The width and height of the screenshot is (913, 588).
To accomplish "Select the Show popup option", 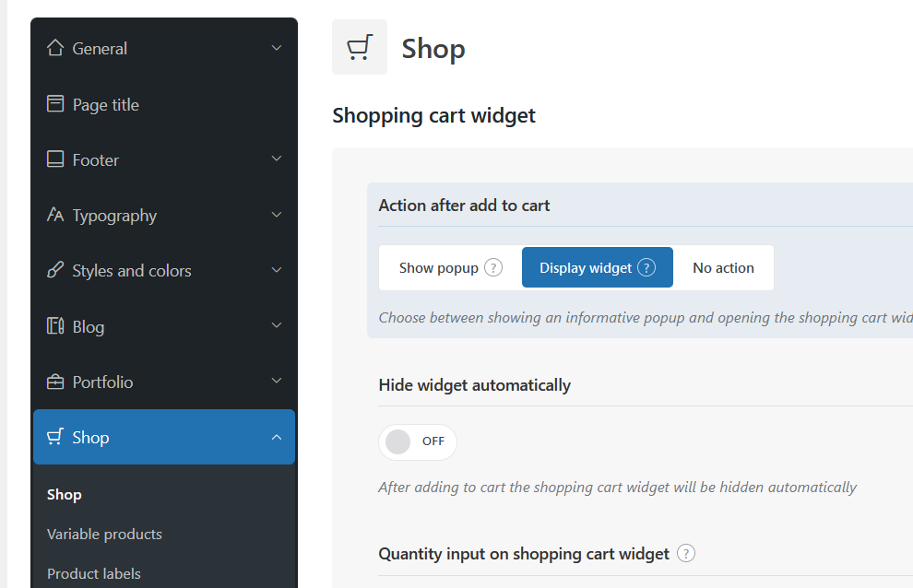I will pos(439,268).
